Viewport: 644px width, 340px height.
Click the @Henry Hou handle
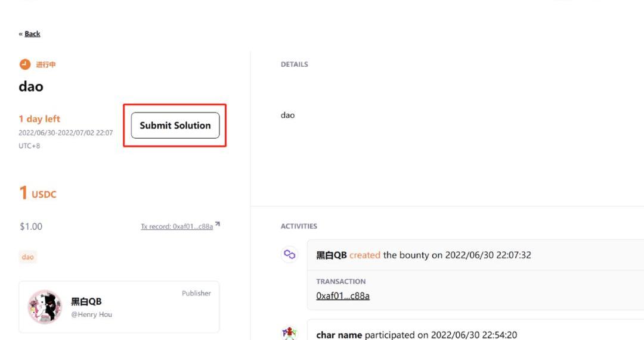click(x=91, y=314)
